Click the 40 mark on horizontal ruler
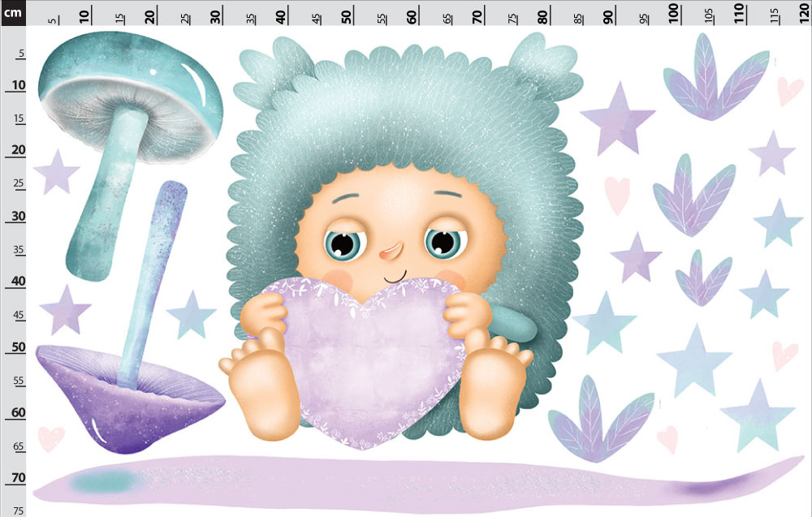This screenshot has width=812, height=517. pos(281,16)
